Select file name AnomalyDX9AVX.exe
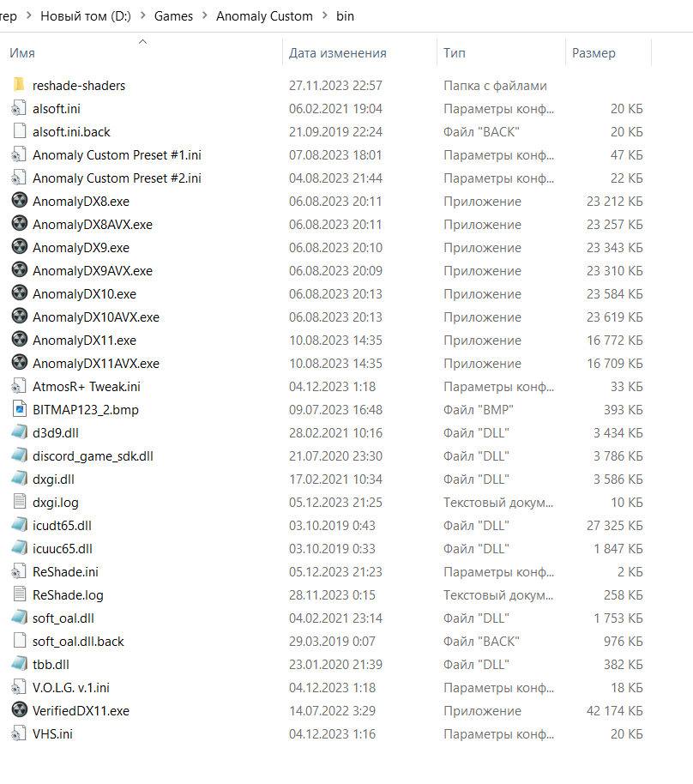693x784 pixels. point(93,270)
